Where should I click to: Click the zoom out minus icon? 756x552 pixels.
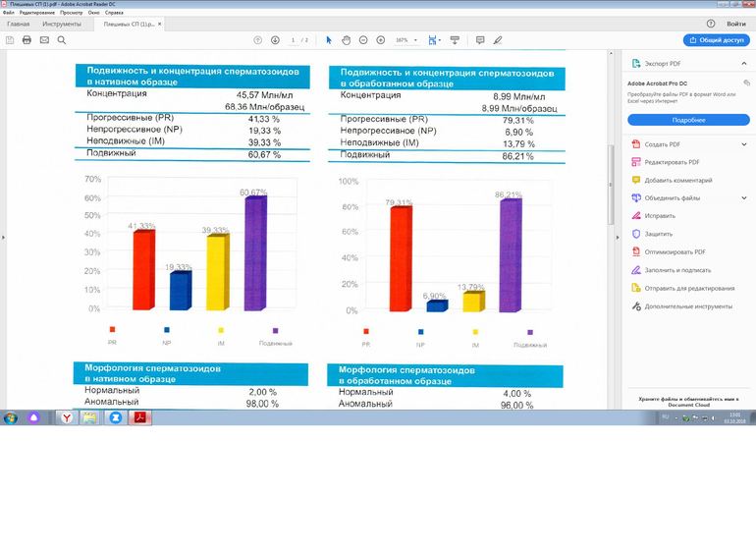click(x=364, y=40)
